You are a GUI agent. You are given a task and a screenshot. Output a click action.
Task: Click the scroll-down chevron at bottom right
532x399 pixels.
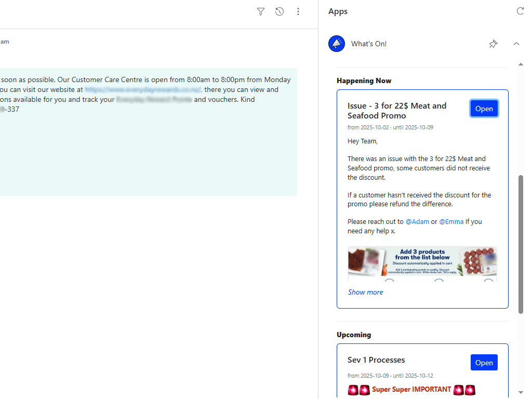(x=521, y=392)
